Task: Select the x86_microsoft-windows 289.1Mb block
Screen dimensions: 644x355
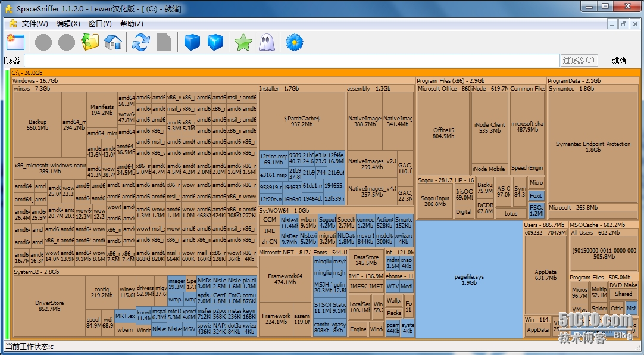Action: coord(50,168)
